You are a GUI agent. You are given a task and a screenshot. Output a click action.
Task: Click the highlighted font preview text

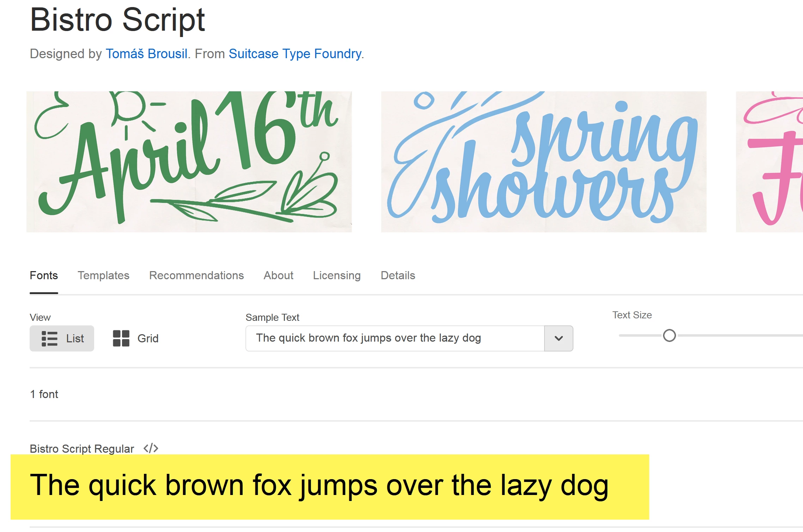(319, 486)
